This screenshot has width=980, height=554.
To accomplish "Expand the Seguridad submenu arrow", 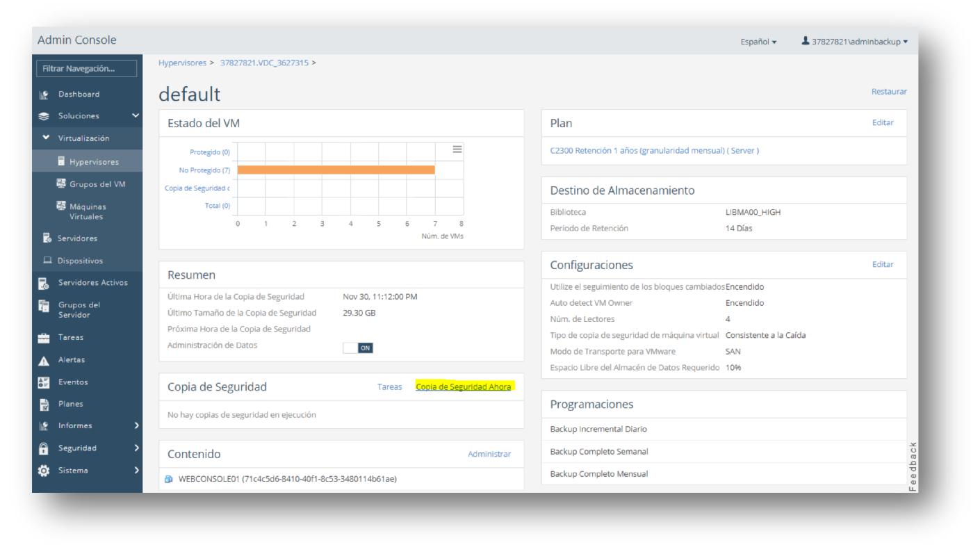I will pyautogui.click(x=136, y=448).
